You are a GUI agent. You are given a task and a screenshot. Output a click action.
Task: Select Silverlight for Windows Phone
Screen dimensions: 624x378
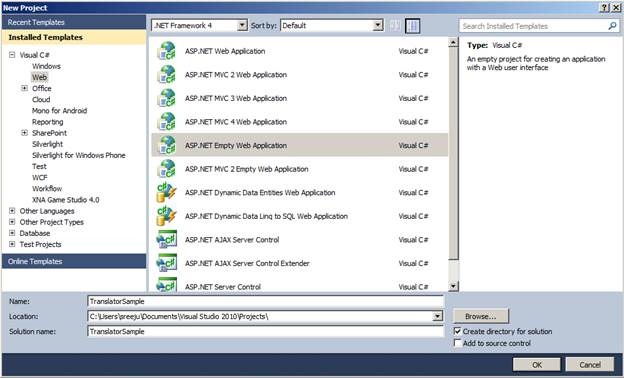coord(78,155)
